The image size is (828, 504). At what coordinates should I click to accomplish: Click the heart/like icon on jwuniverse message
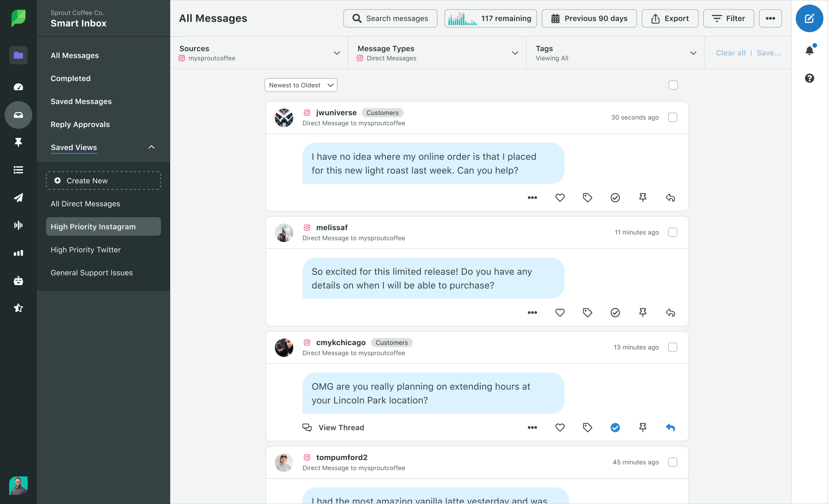[x=559, y=197]
